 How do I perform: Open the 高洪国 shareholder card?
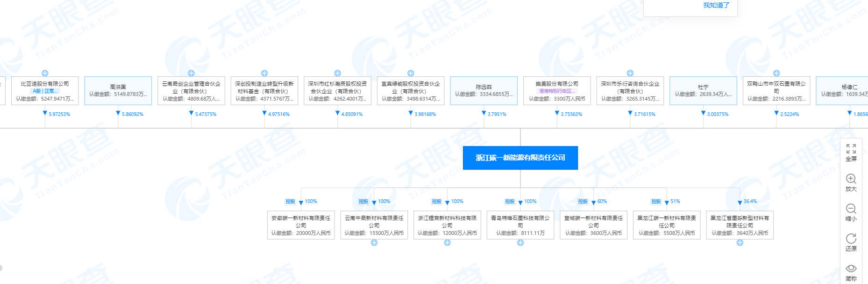[118, 91]
